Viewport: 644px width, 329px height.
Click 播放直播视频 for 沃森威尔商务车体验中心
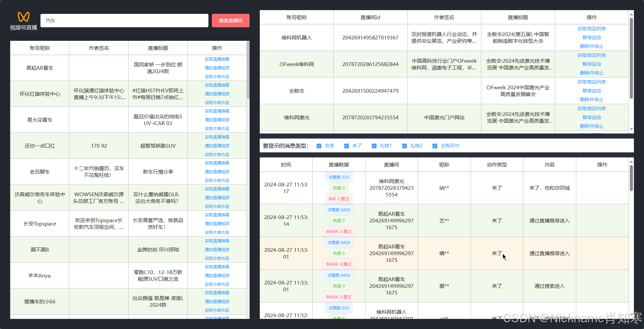point(217,198)
